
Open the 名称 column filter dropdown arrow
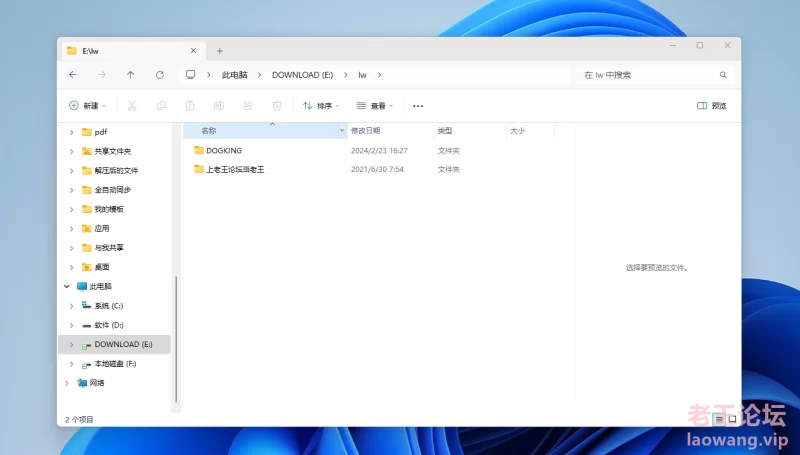coord(342,131)
